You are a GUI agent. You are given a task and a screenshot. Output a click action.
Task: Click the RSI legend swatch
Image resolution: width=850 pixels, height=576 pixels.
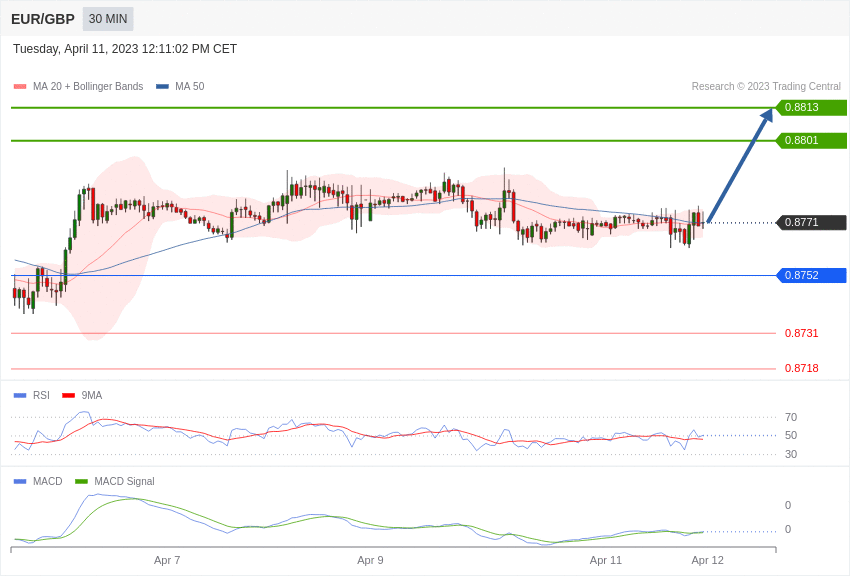point(20,396)
